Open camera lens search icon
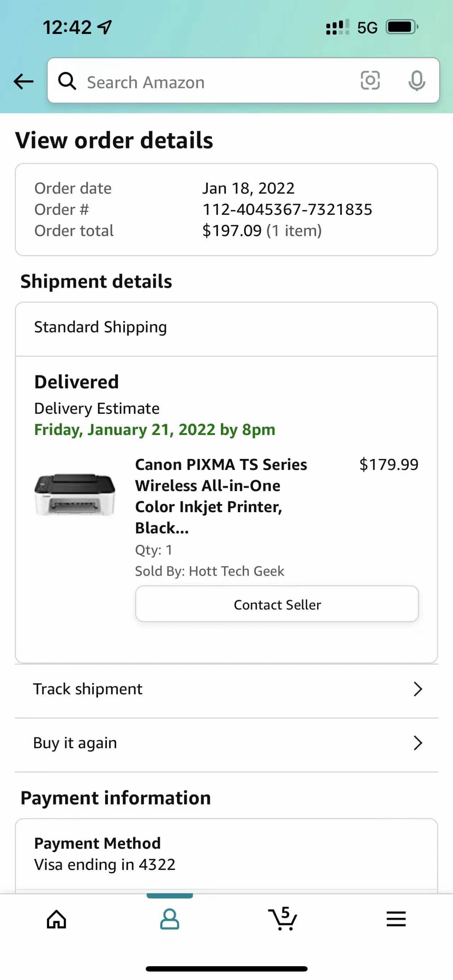The width and height of the screenshot is (453, 980). coord(370,81)
